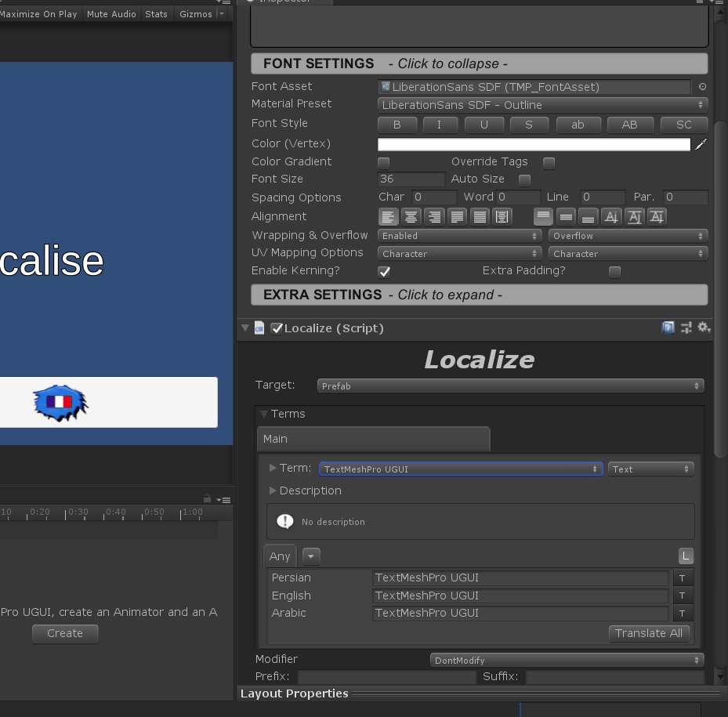The height and width of the screenshot is (717, 728).
Task: Click the Font Size input field
Action: click(411, 179)
